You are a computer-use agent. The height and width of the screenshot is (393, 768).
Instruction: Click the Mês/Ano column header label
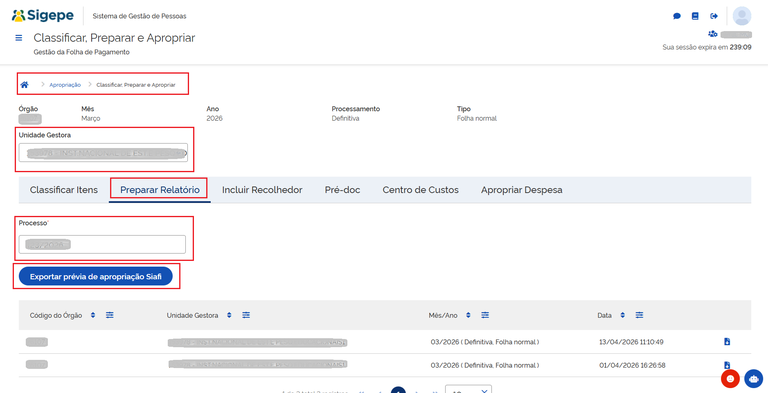pos(443,315)
